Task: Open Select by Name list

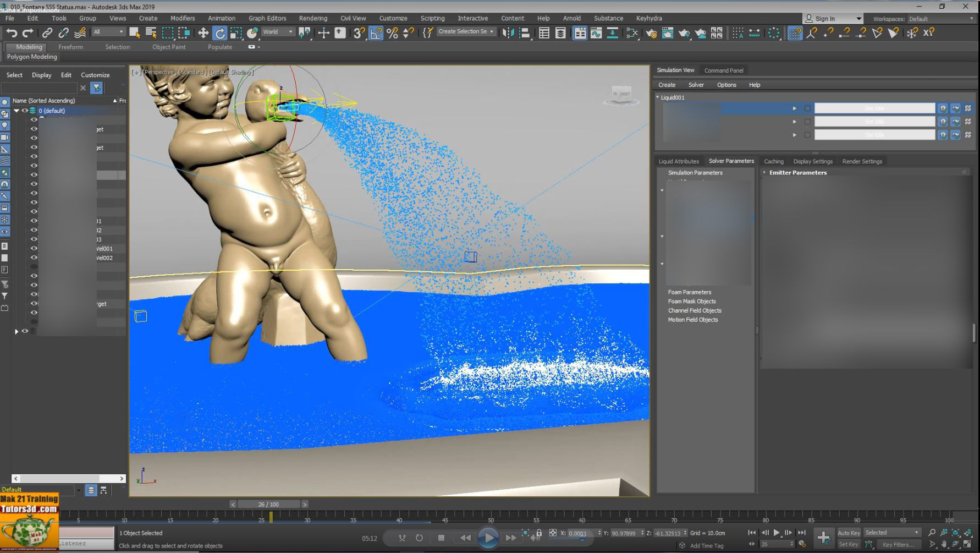Action: [151, 33]
